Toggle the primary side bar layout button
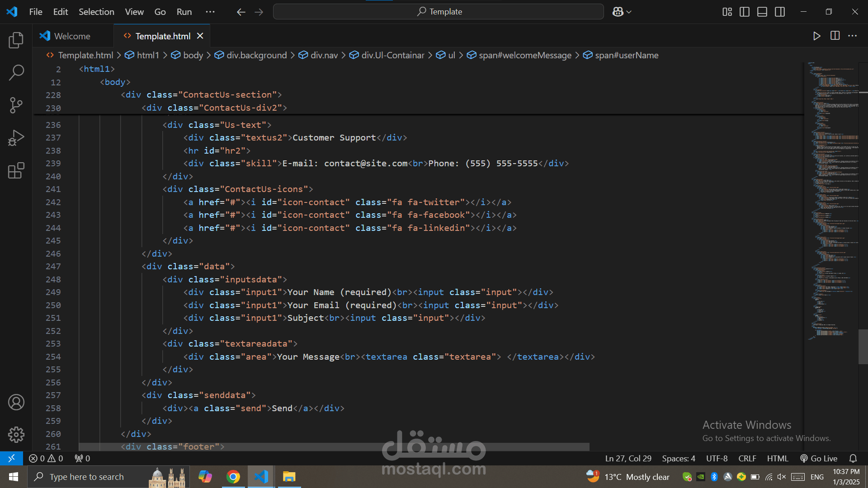 [745, 12]
